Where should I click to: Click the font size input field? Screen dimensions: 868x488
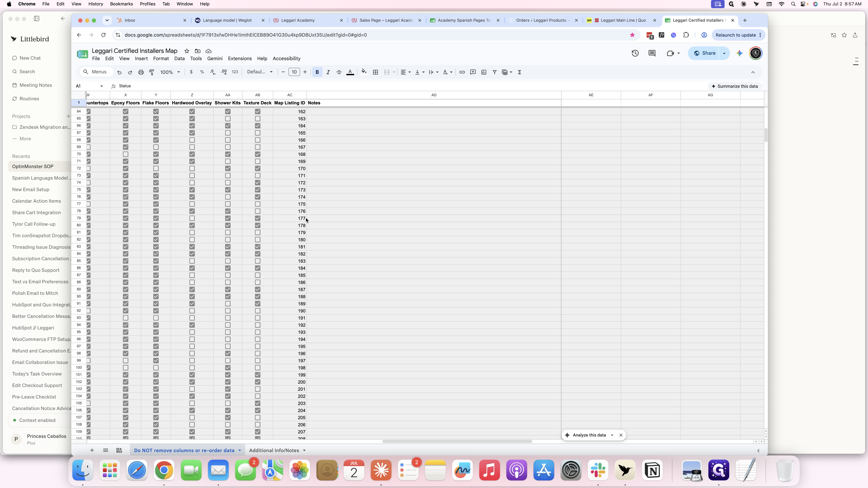pos(294,72)
